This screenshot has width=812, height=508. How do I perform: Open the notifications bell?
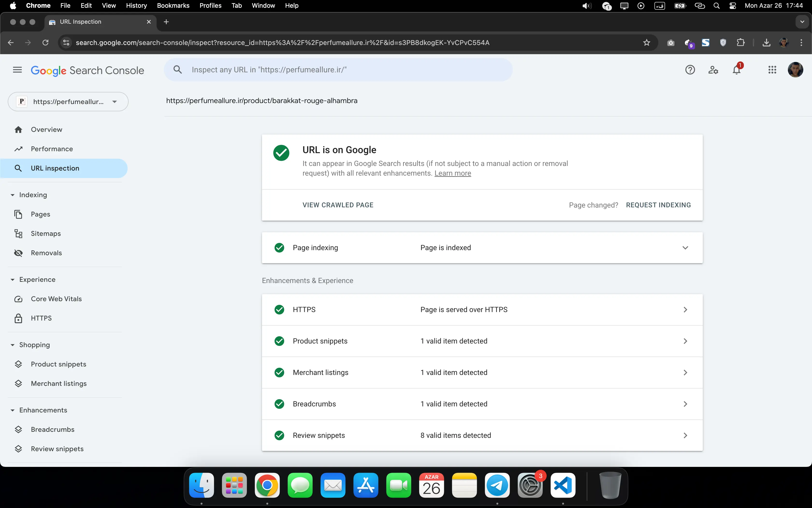coord(737,70)
